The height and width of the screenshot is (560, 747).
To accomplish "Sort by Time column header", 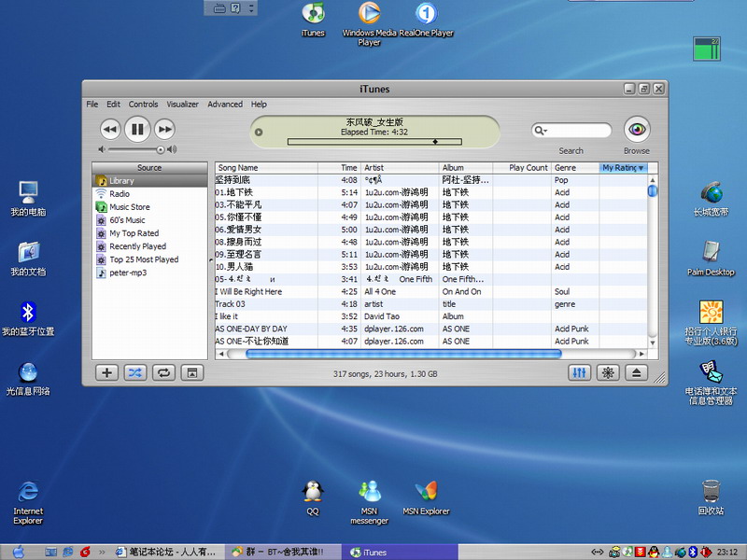I will (339, 168).
